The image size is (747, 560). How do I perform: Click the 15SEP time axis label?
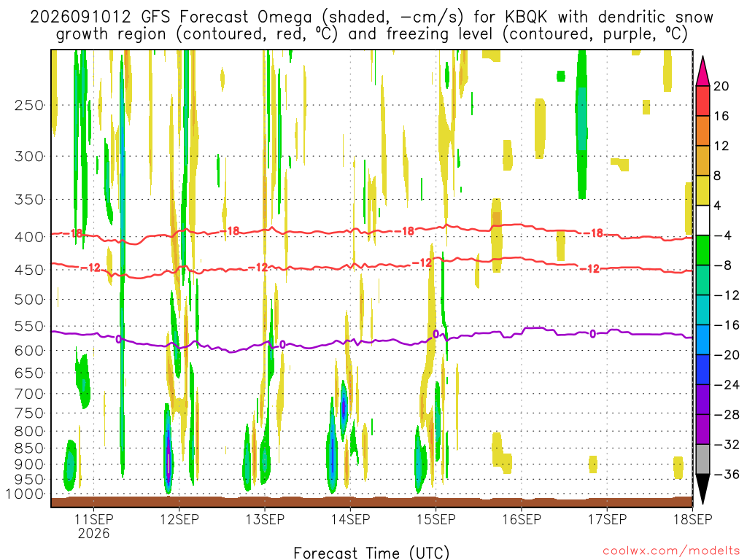(436, 519)
